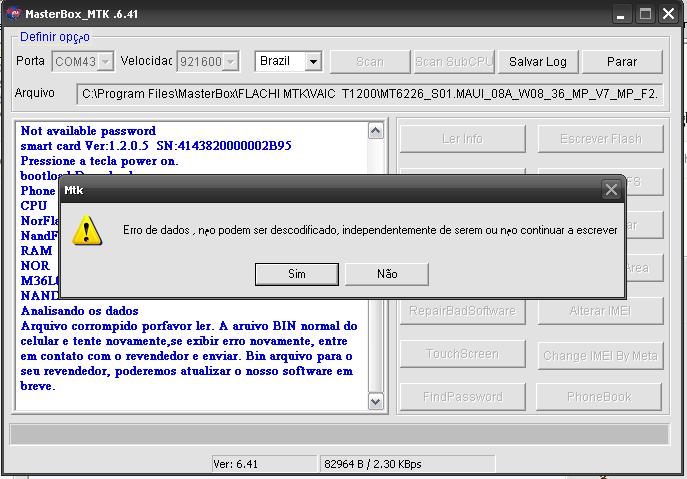The height and width of the screenshot is (479, 687).
Task: Click the Parar button
Action: coord(622,62)
